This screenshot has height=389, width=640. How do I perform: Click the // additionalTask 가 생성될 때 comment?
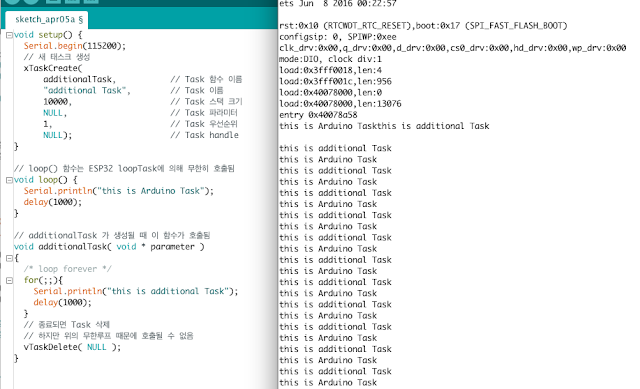coord(112,236)
